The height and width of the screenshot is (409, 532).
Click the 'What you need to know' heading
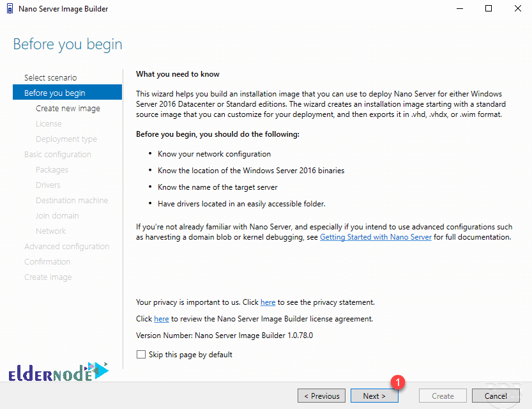178,74
